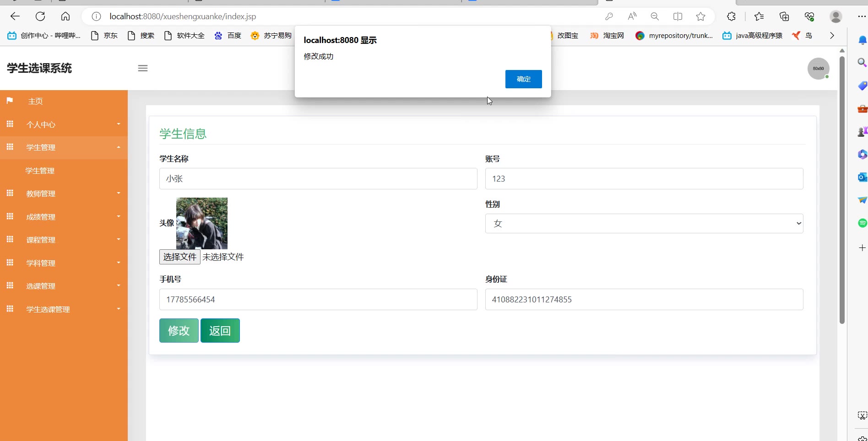Screen dimensions: 868x441
Task: Click 选择文件 to upload avatar
Action: [180, 257]
